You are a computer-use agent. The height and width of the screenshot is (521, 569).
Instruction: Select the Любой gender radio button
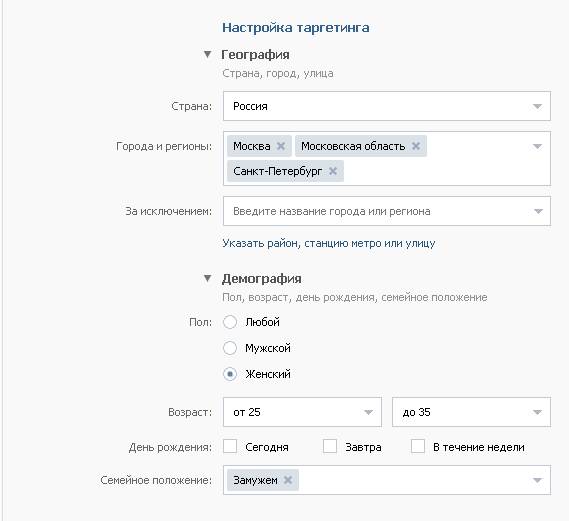(x=230, y=322)
